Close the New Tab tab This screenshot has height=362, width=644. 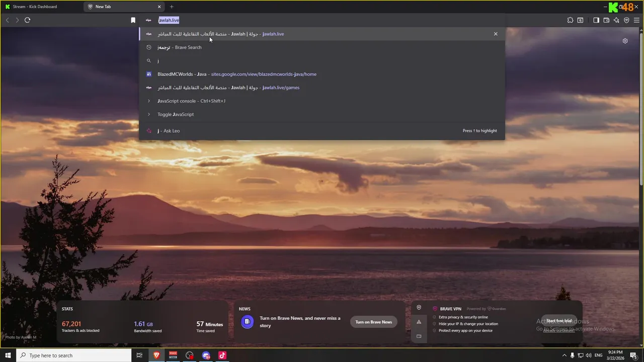click(x=159, y=7)
